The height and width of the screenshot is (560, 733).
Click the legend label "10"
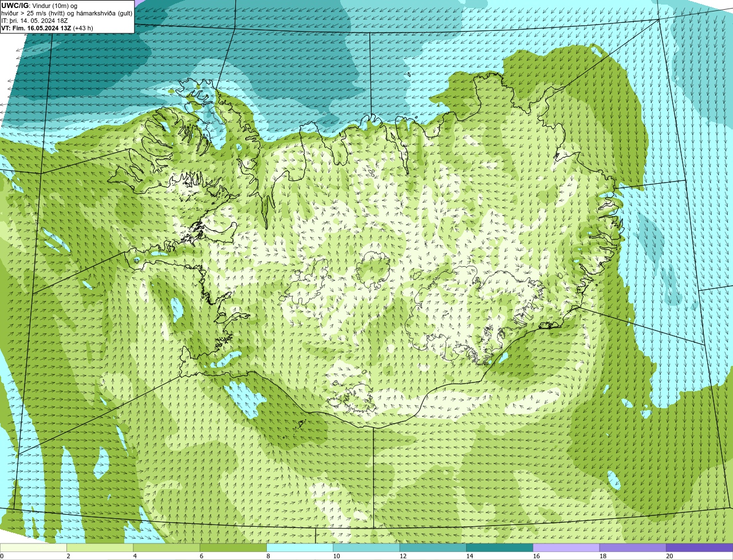pyautogui.click(x=337, y=556)
